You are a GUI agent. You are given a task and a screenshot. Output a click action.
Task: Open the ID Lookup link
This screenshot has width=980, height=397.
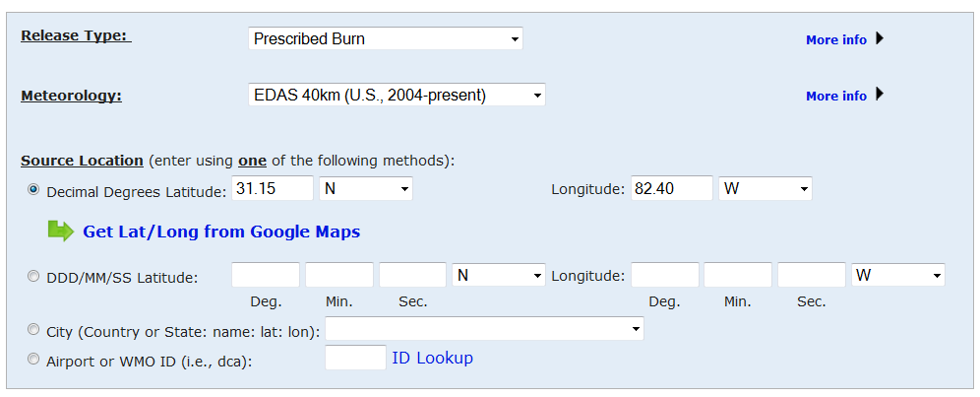[432, 359]
